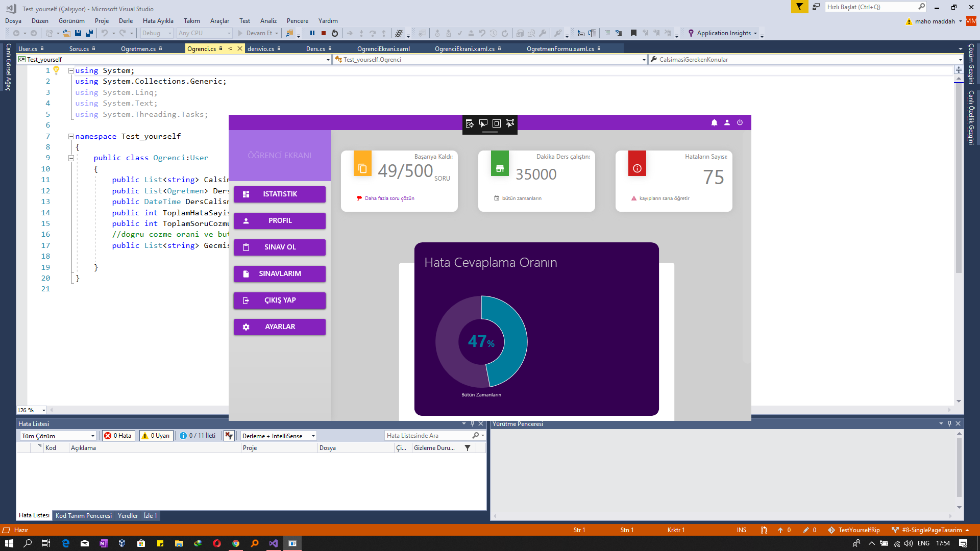Click the Hızlı Başlat quick launch field
This screenshot has width=980, height=551.
[x=875, y=7]
